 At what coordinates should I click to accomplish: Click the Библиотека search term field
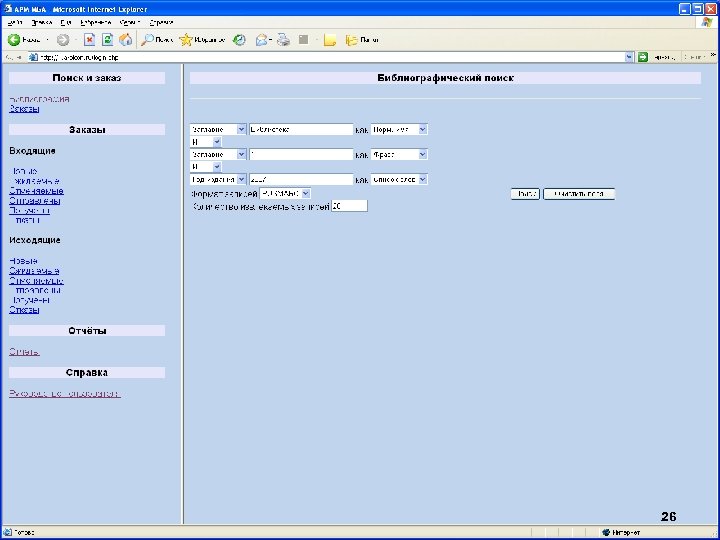(301, 129)
